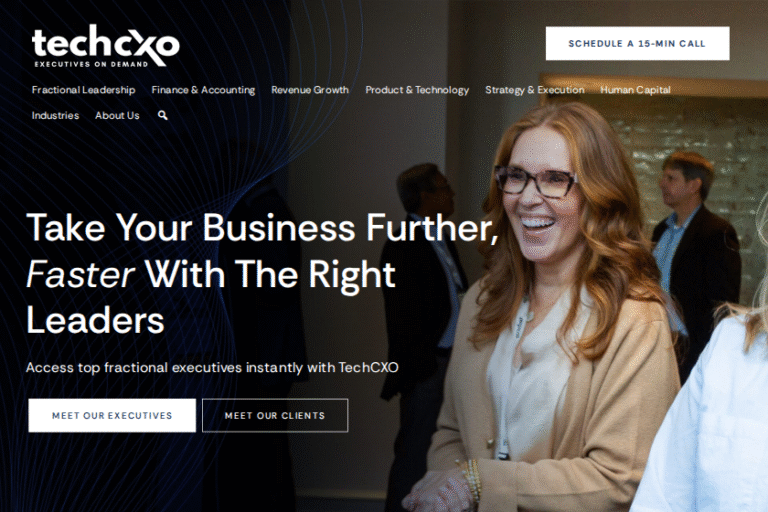Open Finance & Accounting menu
This screenshot has height=512, width=768.
(x=203, y=90)
